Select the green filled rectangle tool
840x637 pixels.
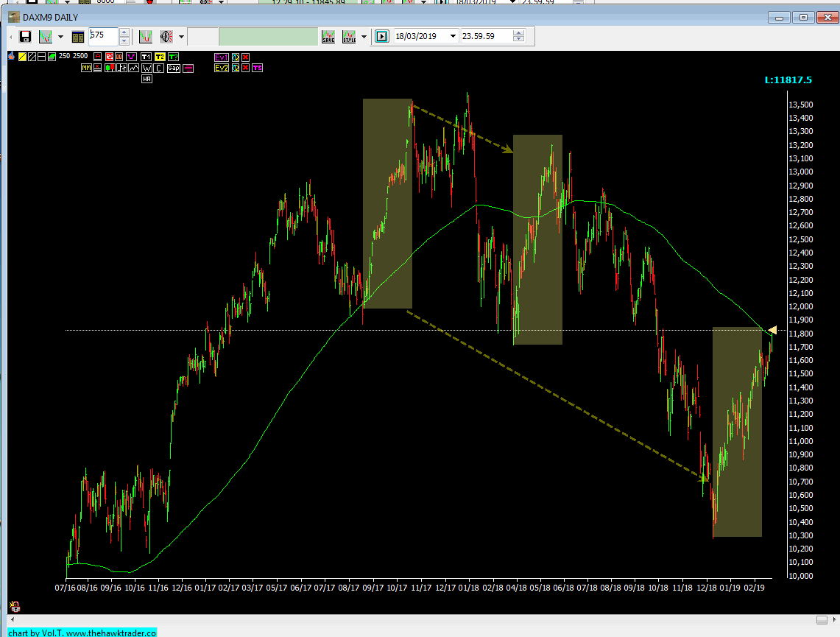[52, 57]
